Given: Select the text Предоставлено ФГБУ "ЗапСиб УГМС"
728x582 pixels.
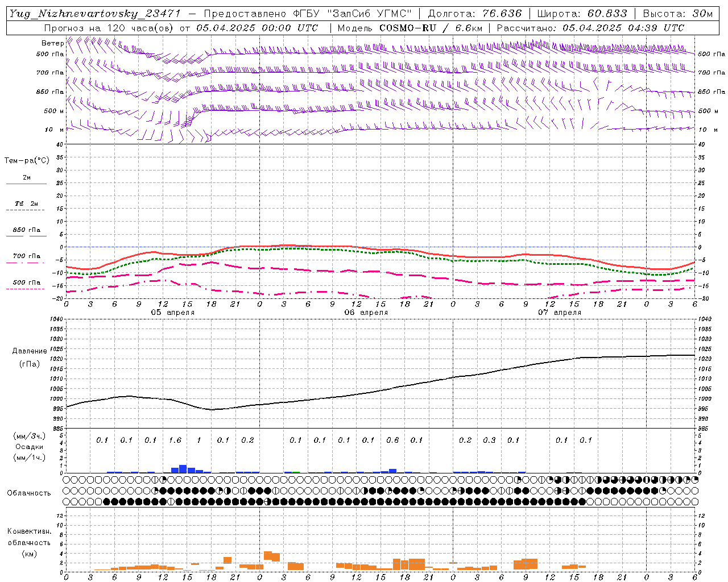Looking at the screenshot, I should (x=307, y=14).
